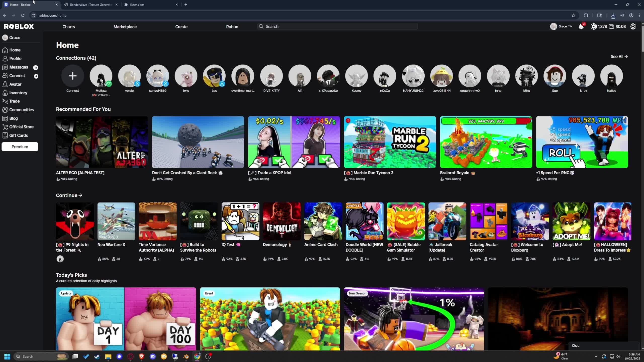Open the settings gear icon
The width and height of the screenshot is (644, 362).
(x=633, y=26)
